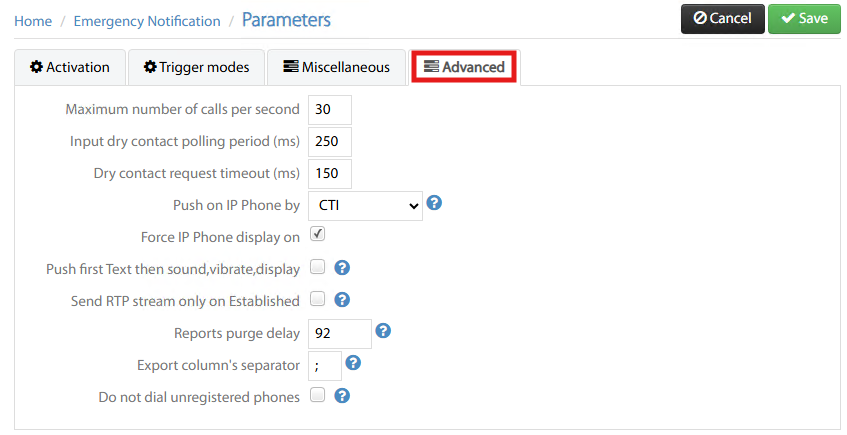The height and width of the screenshot is (435, 847).
Task: Switch to the Miscellaneous tab
Action: tap(336, 67)
